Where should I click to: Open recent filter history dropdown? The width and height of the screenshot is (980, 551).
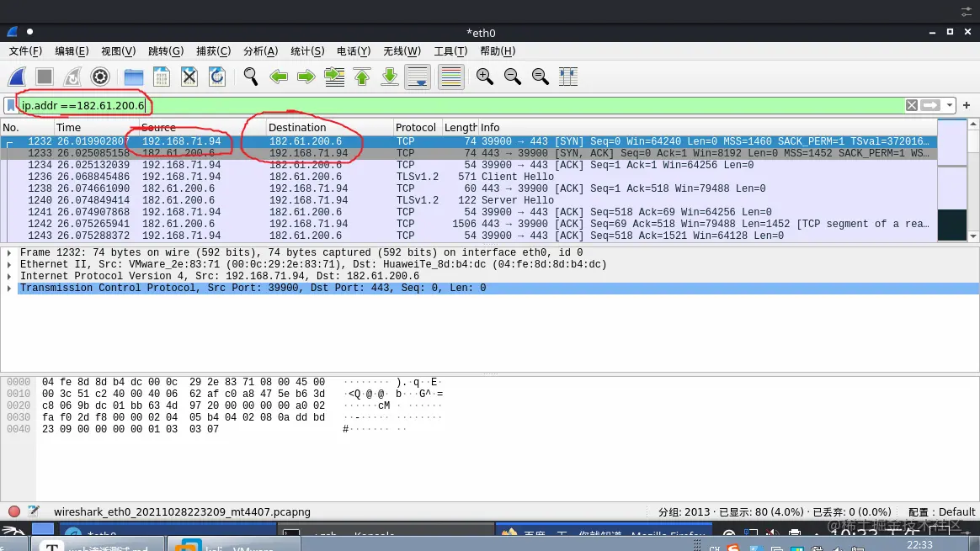950,105
